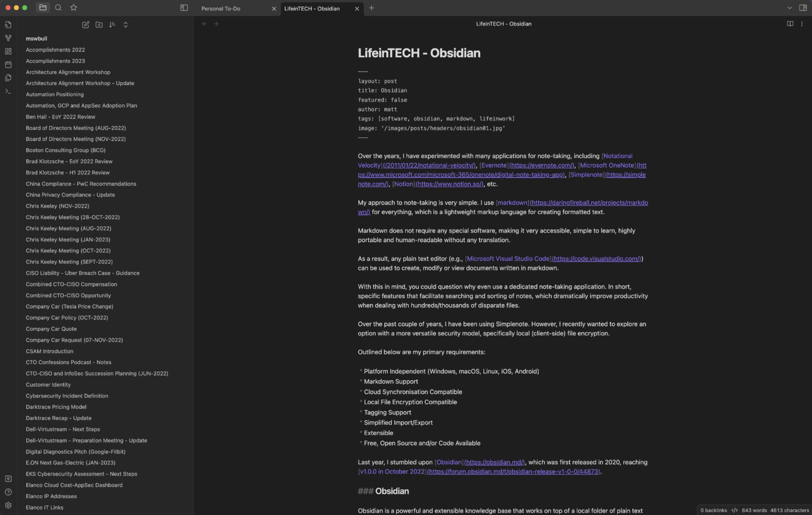Image resolution: width=812 pixels, height=515 pixels.
Task: Open Digital Diagnostics Pitch (Google-Fitbit) note
Action: pyautogui.click(x=76, y=452)
